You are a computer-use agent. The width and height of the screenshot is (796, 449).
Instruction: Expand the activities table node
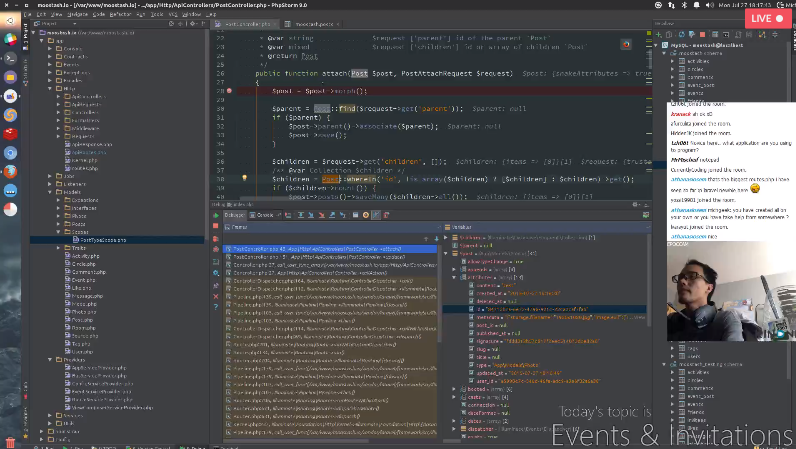pyautogui.click(x=673, y=61)
